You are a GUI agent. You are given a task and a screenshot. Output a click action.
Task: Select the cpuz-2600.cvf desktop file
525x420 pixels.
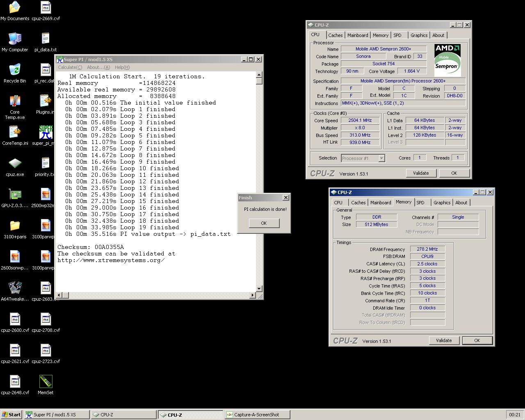[15, 323]
